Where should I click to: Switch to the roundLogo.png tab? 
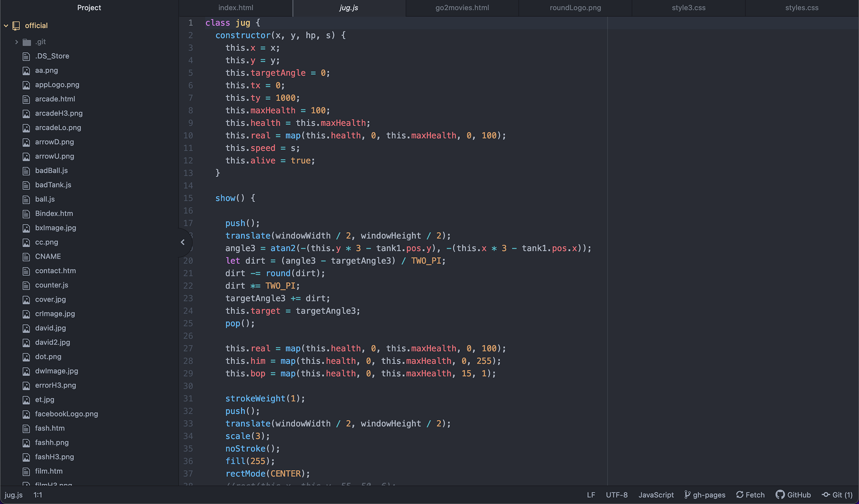575,8
